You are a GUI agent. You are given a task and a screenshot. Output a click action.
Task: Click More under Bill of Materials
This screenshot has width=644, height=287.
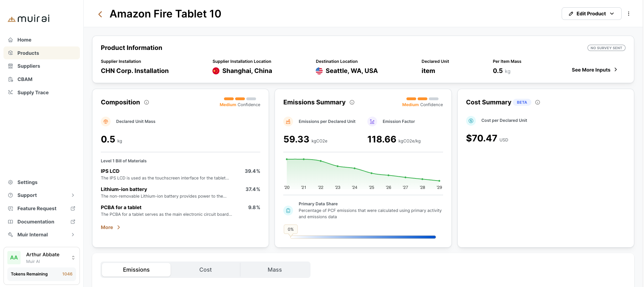[x=110, y=227]
